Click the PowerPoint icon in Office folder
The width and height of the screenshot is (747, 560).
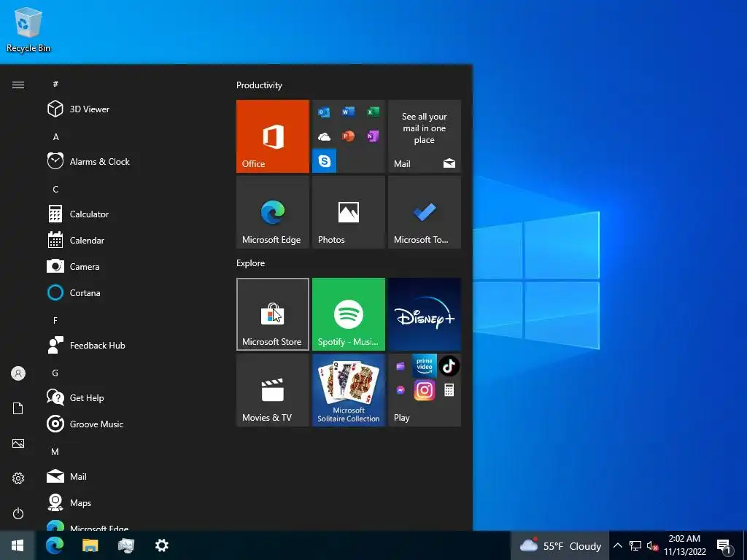[x=348, y=136]
